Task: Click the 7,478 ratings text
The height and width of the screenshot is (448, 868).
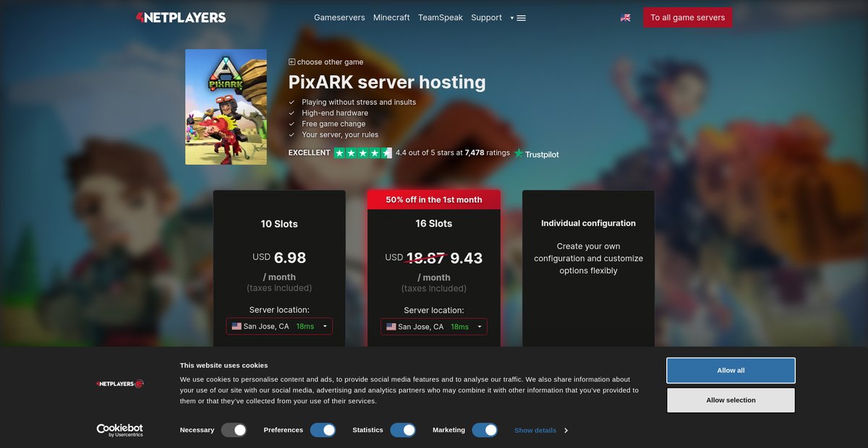Action: point(488,153)
